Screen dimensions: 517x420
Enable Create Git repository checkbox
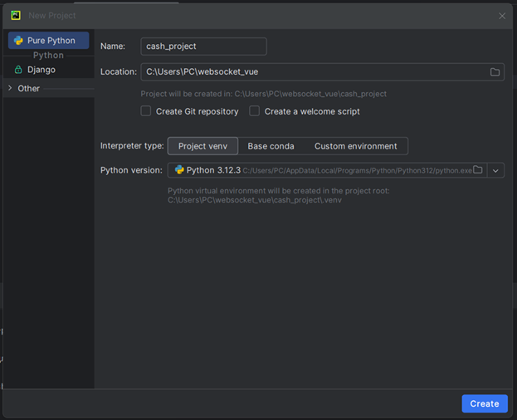click(x=146, y=111)
